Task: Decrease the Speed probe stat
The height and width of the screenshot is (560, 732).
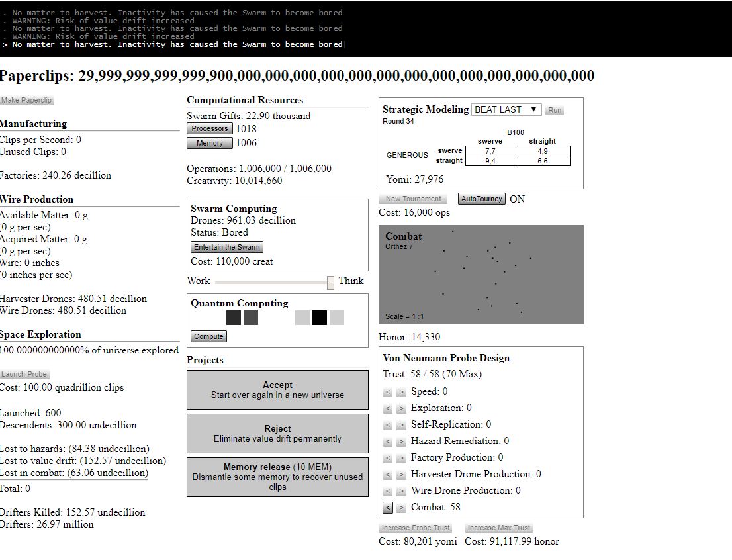Action: [x=387, y=392]
